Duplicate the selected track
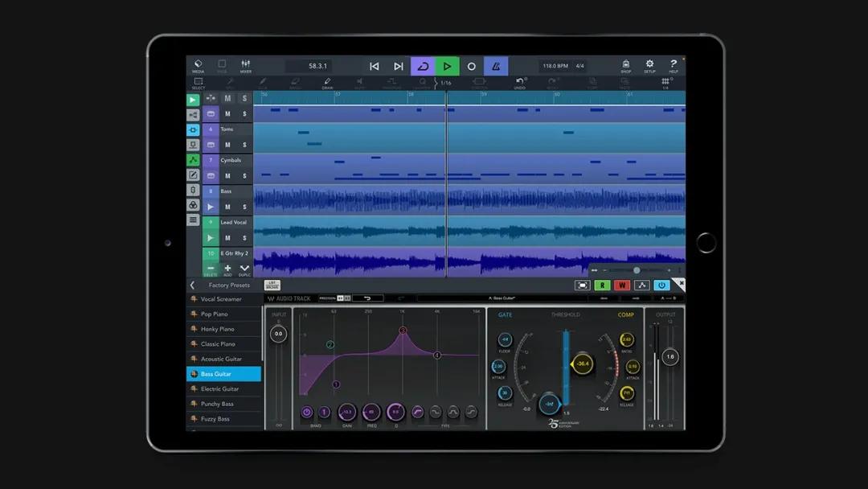 (244, 269)
